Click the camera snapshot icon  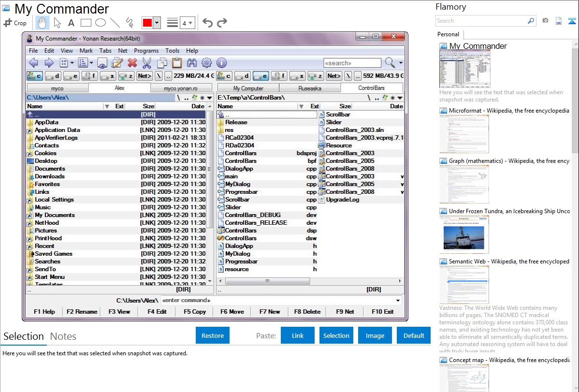coord(545,21)
